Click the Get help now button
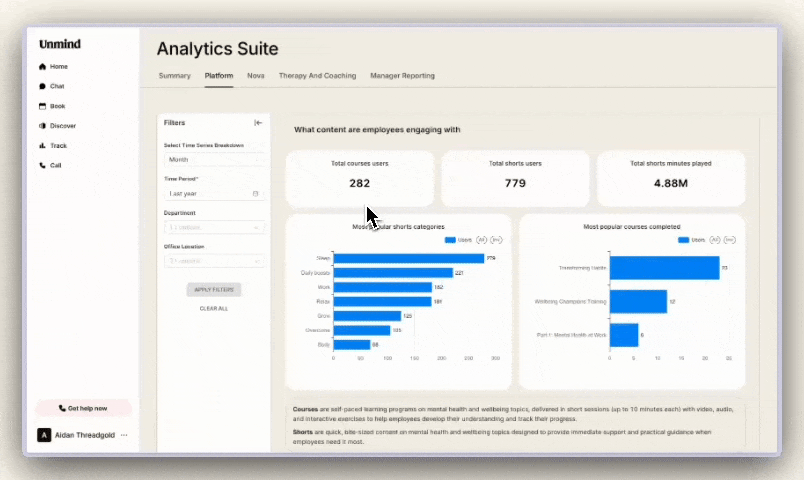804x480 pixels. (83, 408)
